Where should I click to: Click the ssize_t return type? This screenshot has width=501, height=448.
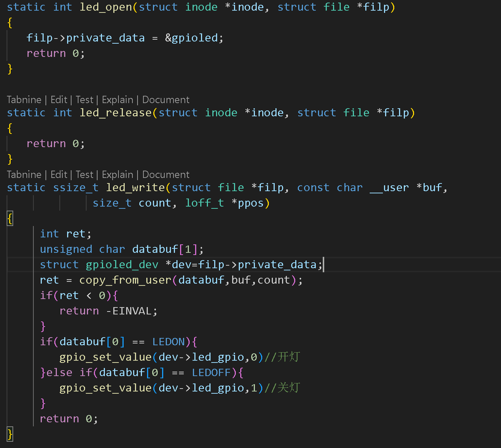click(x=76, y=187)
